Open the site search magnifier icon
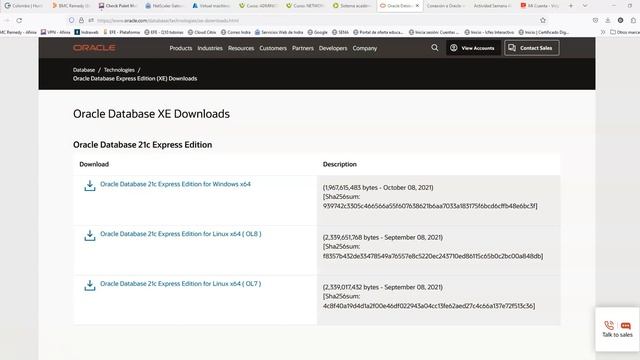This screenshot has height=360, width=640. point(435,48)
